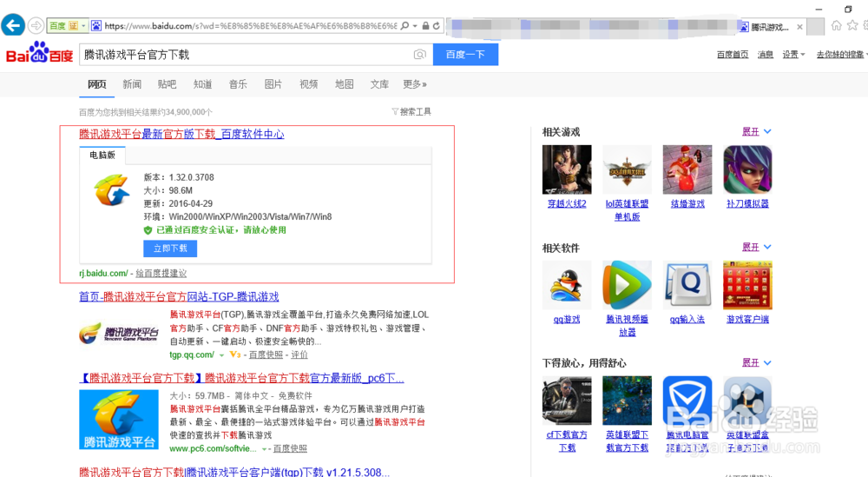The width and height of the screenshot is (868, 477).
Task: Click the camera image search icon
Action: 419,54
